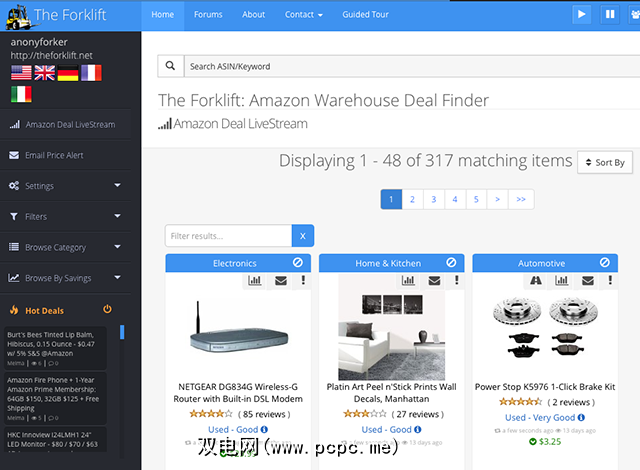640x470 pixels.
Task: Open Amazon Fire Phone hot deal
Action: tap(56, 398)
